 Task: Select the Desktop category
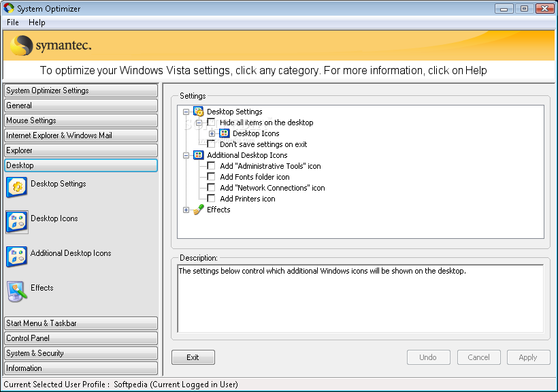click(x=81, y=165)
